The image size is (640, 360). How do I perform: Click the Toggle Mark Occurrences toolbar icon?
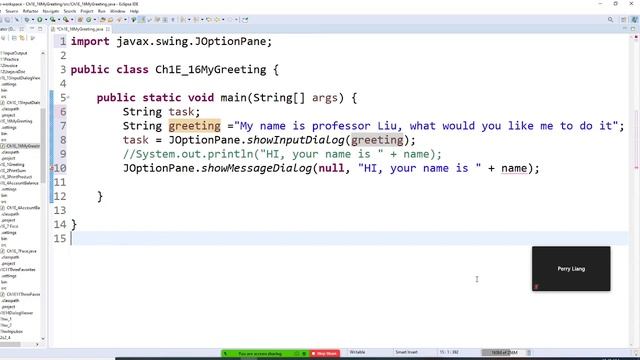(142, 20)
